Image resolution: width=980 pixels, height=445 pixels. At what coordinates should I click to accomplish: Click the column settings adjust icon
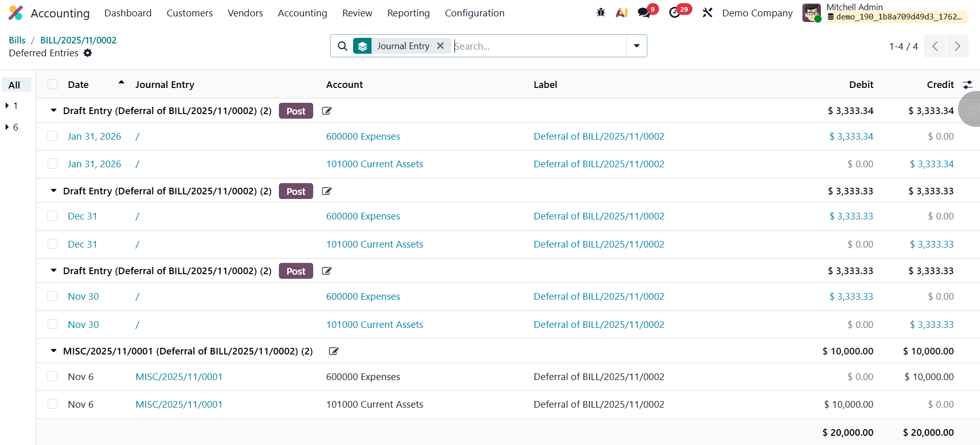967,85
